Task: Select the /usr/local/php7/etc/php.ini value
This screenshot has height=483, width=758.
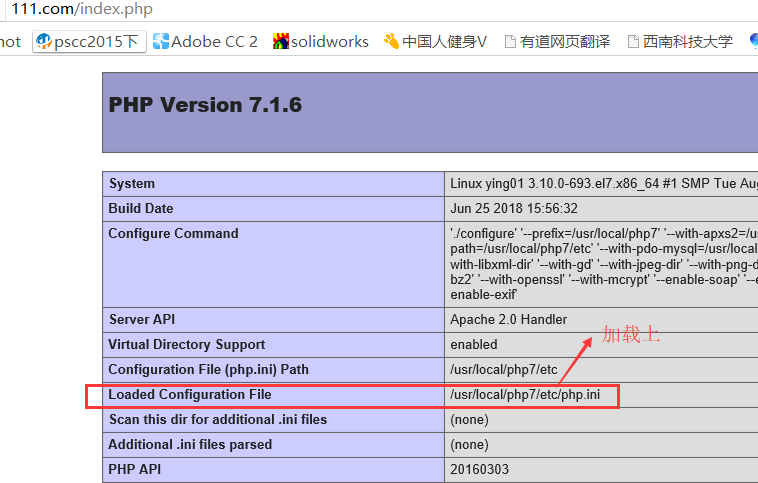Action: (x=525, y=395)
